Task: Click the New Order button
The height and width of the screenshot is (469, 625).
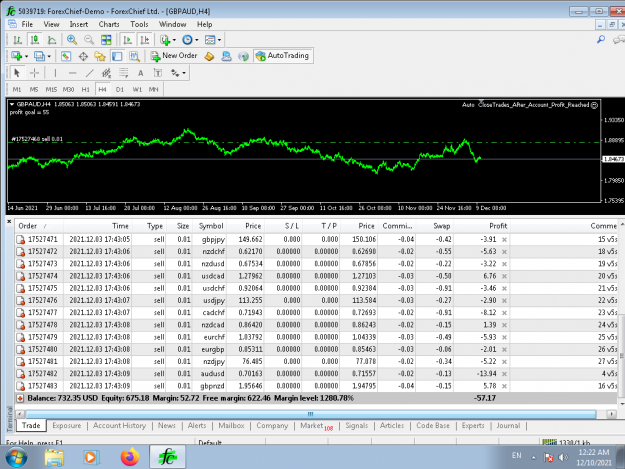Action: coord(174,56)
